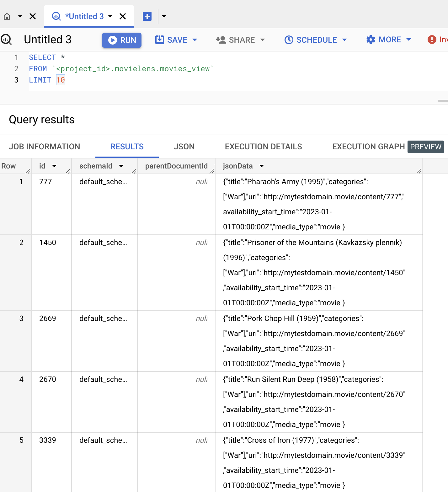The height and width of the screenshot is (492, 448).
Task: Switch to EXECUTION DETAILS tab
Action: 264,147
